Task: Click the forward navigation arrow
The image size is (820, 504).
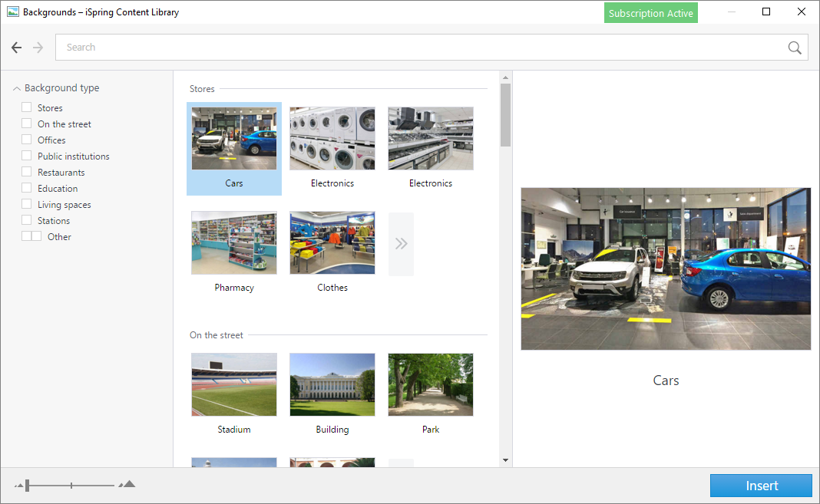Action: (38, 48)
